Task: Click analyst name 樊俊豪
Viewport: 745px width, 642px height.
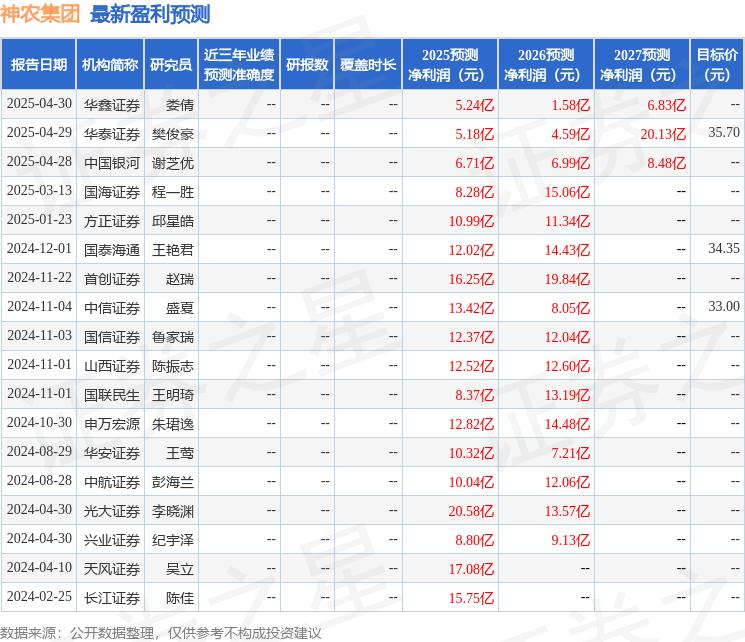Action: tap(173, 134)
